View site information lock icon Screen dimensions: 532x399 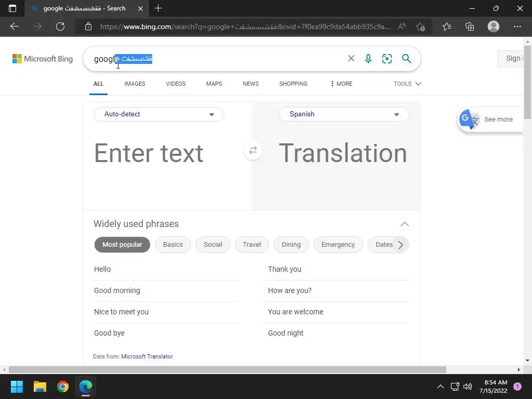(88, 26)
